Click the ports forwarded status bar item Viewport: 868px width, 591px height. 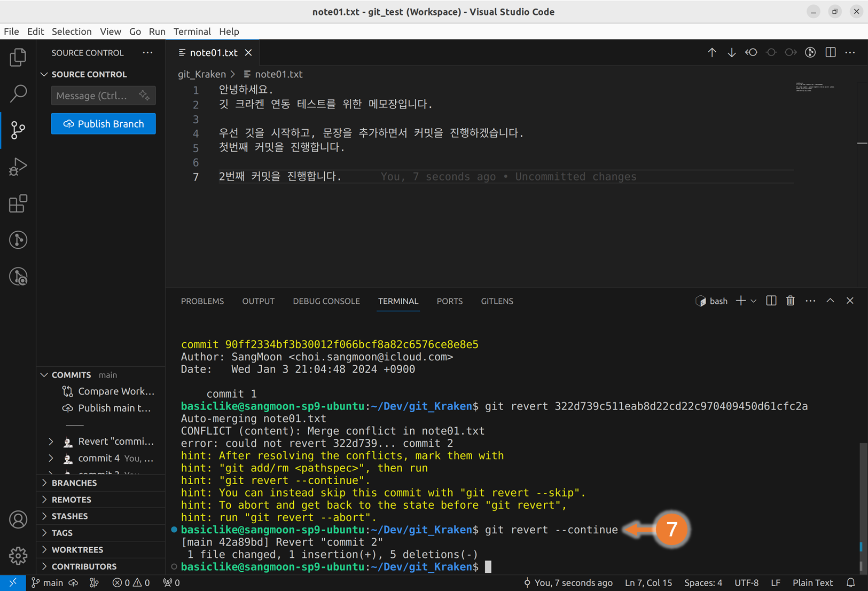[171, 583]
